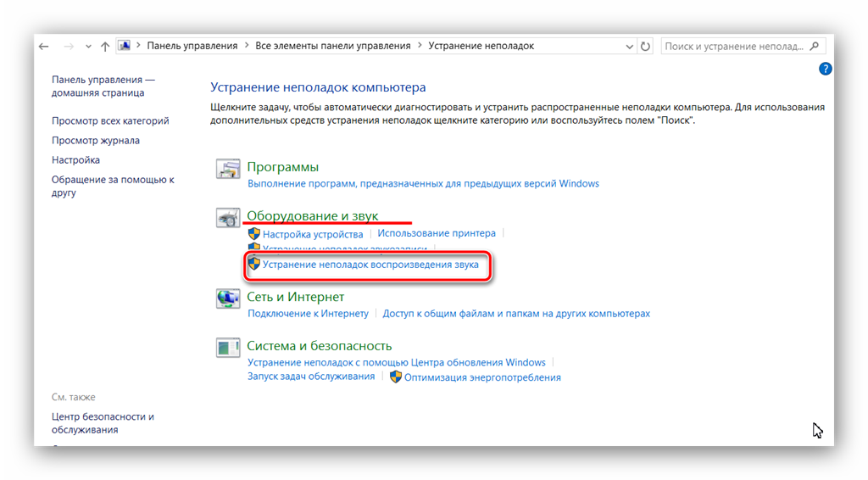Open Выполнение программ для предыдущих версий Windows
The height and width of the screenshot is (480, 868).
point(423,184)
